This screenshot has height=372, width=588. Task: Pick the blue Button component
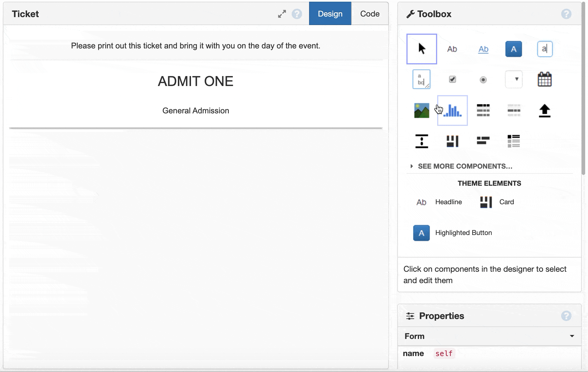coord(513,49)
